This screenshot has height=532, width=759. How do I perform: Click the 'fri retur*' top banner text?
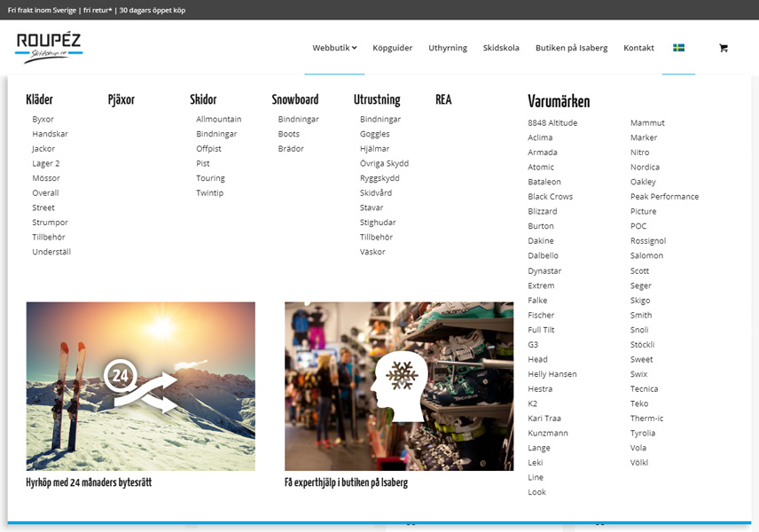(x=98, y=10)
